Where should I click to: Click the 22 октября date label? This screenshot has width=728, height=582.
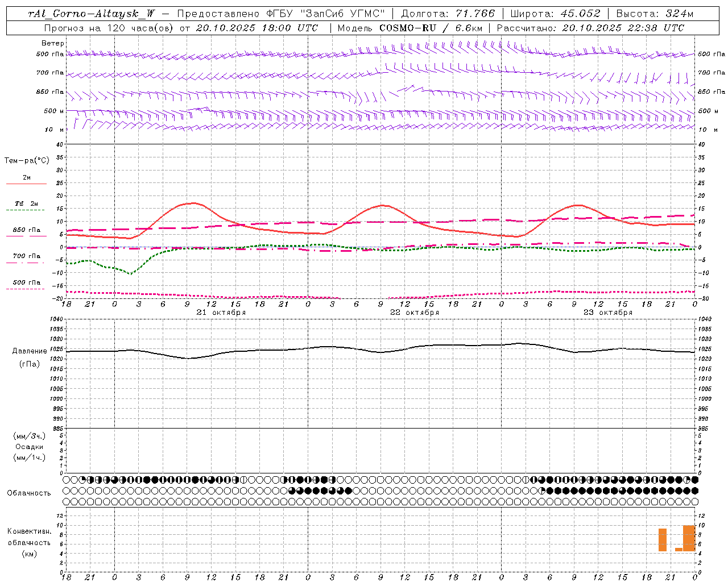coord(415,313)
